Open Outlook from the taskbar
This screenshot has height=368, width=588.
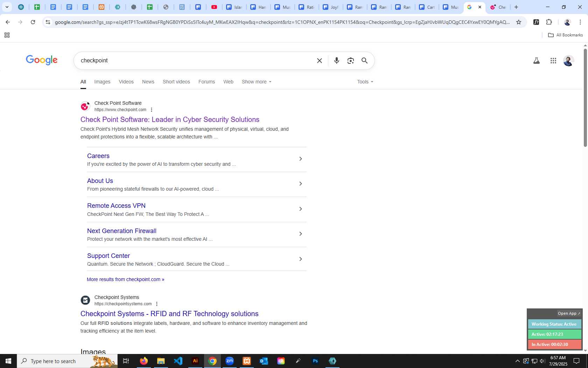point(264,361)
